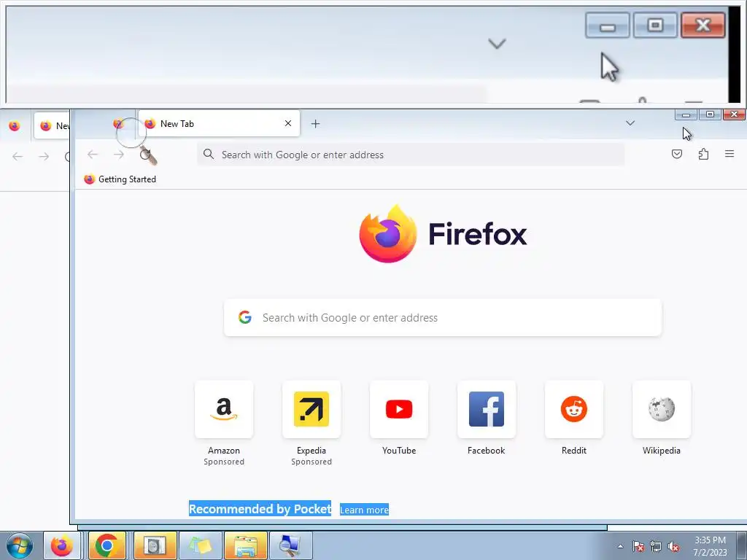
Task: Click the taskbar clock showing 3:35 PM
Action: 710,546
